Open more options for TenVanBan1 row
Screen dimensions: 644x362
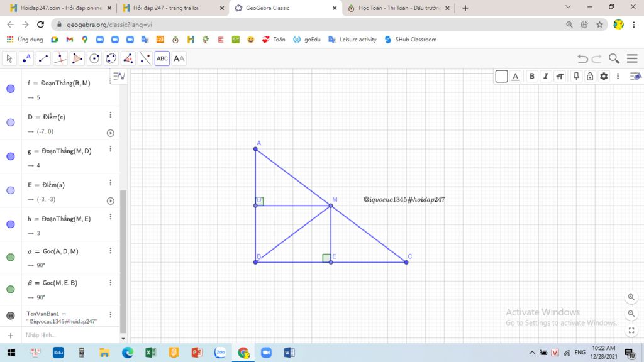click(111, 314)
